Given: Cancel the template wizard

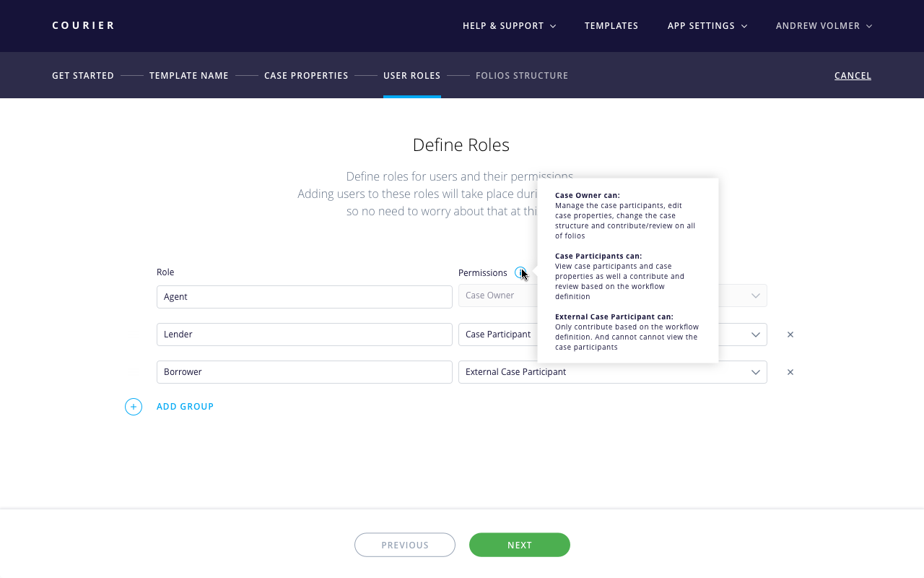Looking at the screenshot, I should pyautogui.click(x=853, y=76).
